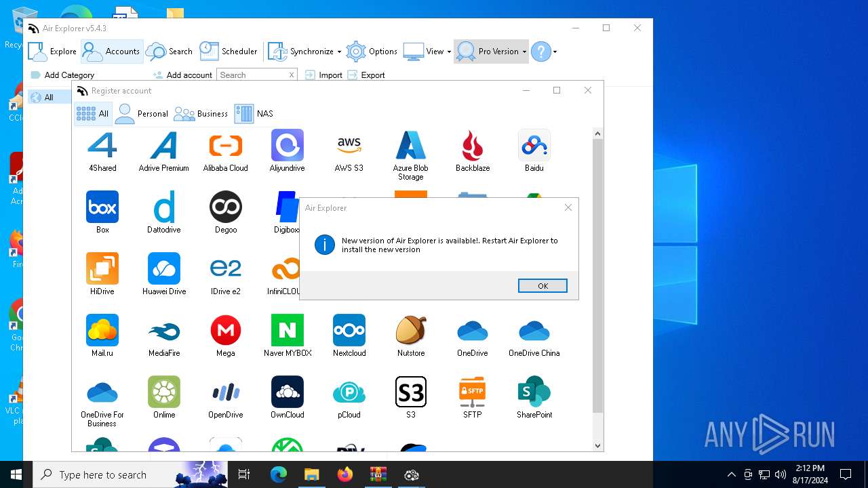The height and width of the screenshot is (488, 868).
Task: Click into the accounts Search field
Action: point(252,75)
